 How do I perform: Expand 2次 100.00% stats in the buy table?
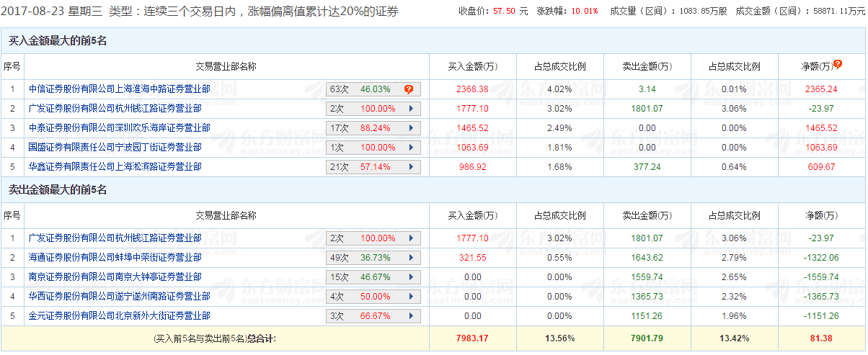click(x=411, y=109)
